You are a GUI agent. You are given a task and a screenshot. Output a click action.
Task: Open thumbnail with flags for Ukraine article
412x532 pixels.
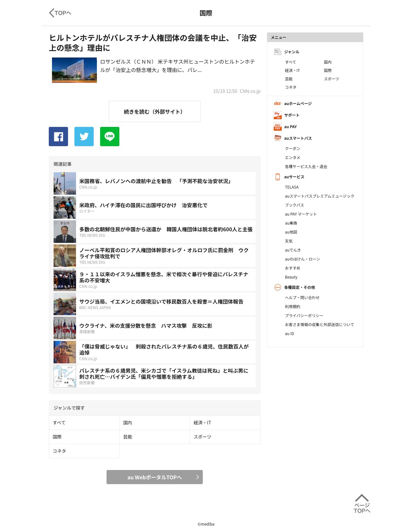[x=65, y=328]
